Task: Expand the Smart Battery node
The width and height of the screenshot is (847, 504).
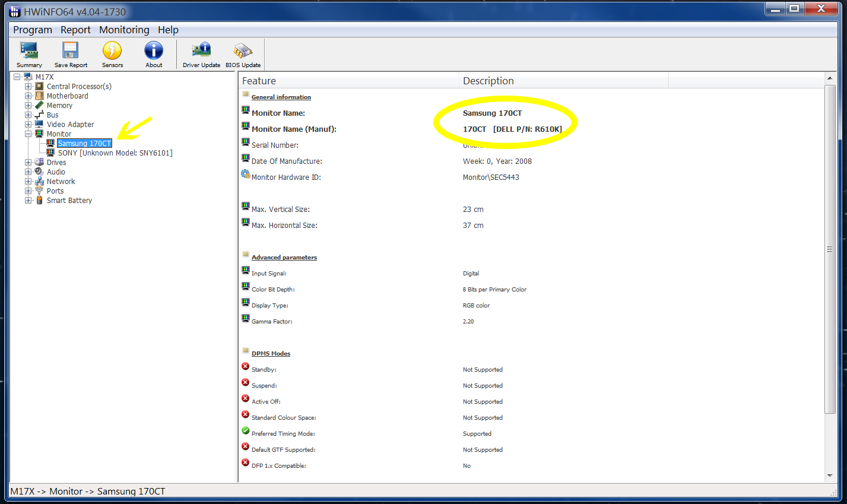Action: (28, 200)
